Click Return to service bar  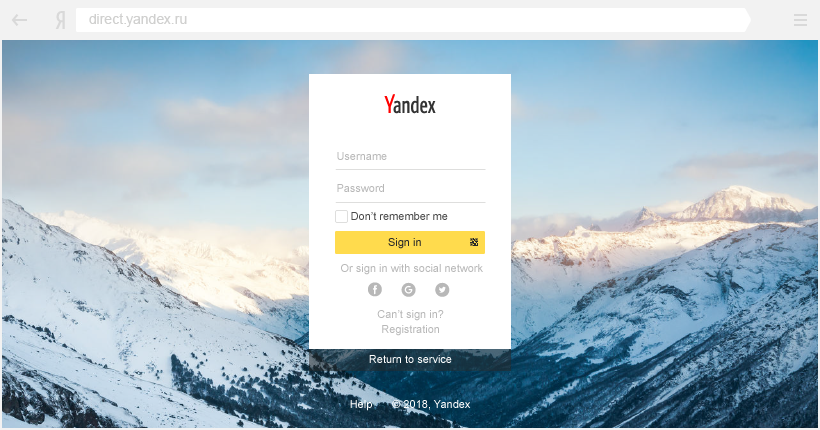tap(410, 359)
